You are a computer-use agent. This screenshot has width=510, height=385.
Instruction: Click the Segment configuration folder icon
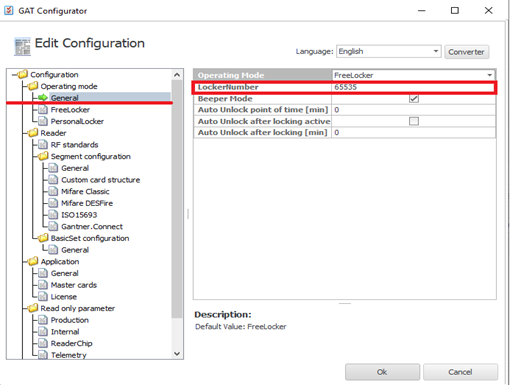(x=43, y=156)
